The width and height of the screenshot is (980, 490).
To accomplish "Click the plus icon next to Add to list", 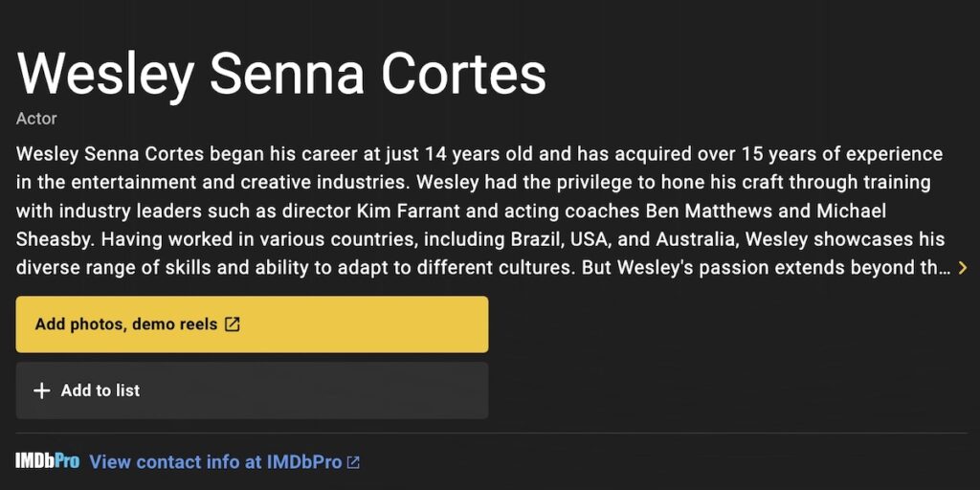I will click(42, 390).
